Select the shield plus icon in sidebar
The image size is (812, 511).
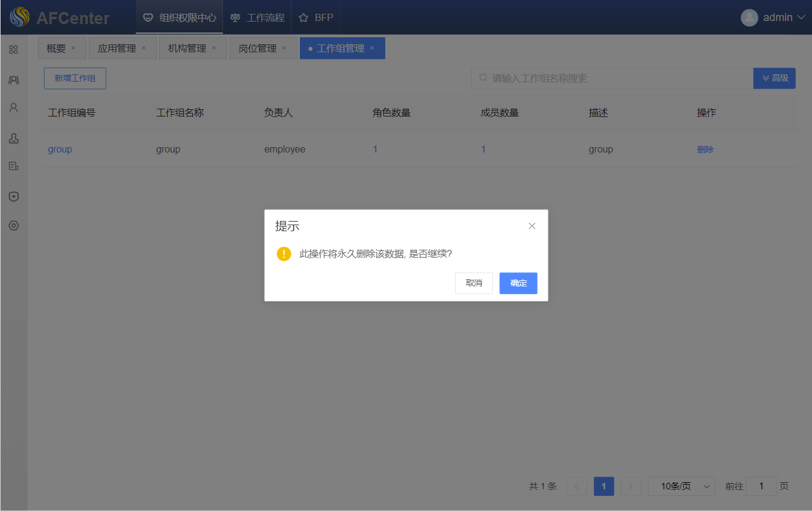coord(13,196)
